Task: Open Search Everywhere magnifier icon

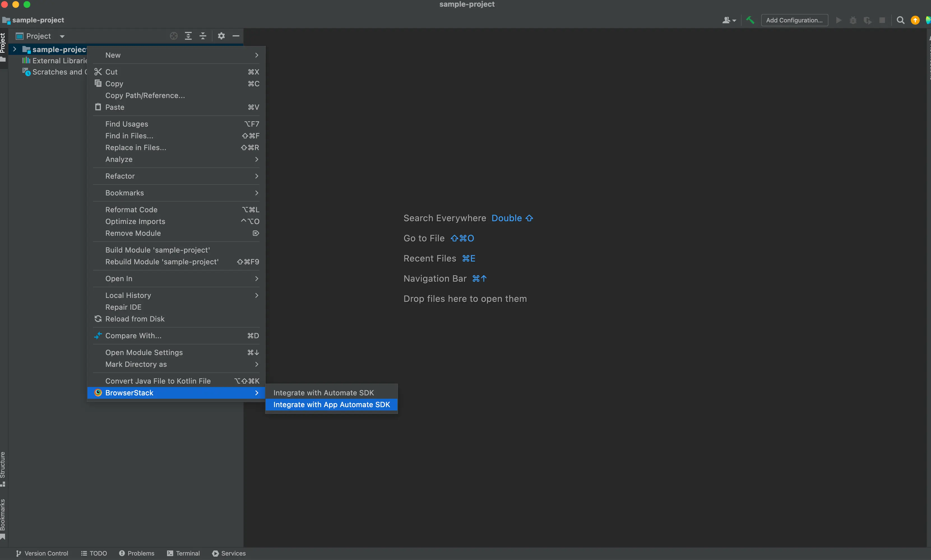Action: click(x=900, y=20)
